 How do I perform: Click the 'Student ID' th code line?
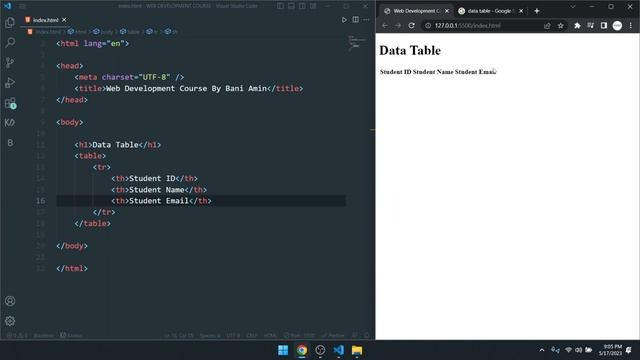point(154,178)
